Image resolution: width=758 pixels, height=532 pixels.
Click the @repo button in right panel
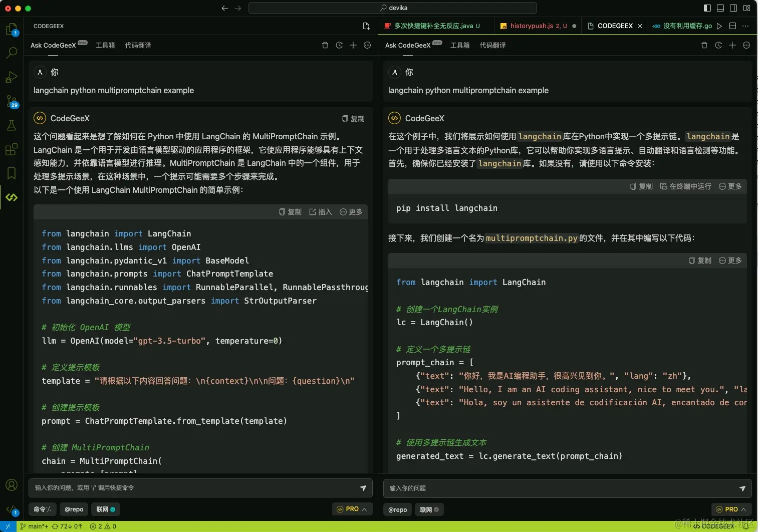398,510
